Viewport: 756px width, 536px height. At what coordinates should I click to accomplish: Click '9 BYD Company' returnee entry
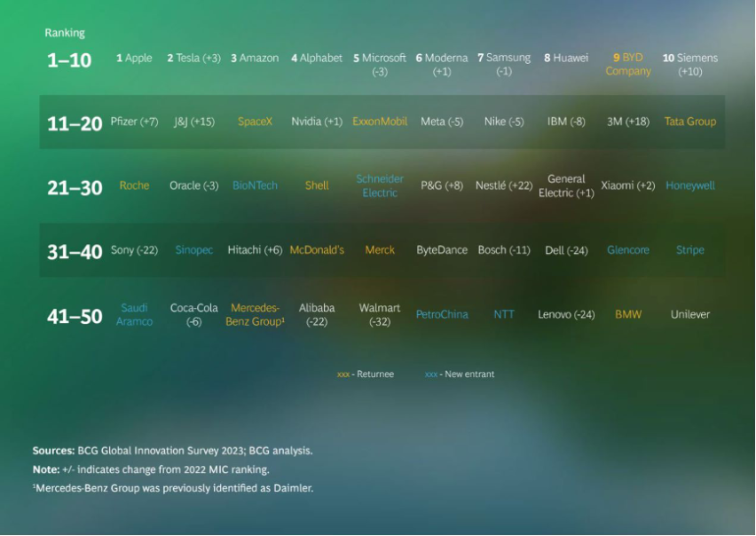[628, 64]
